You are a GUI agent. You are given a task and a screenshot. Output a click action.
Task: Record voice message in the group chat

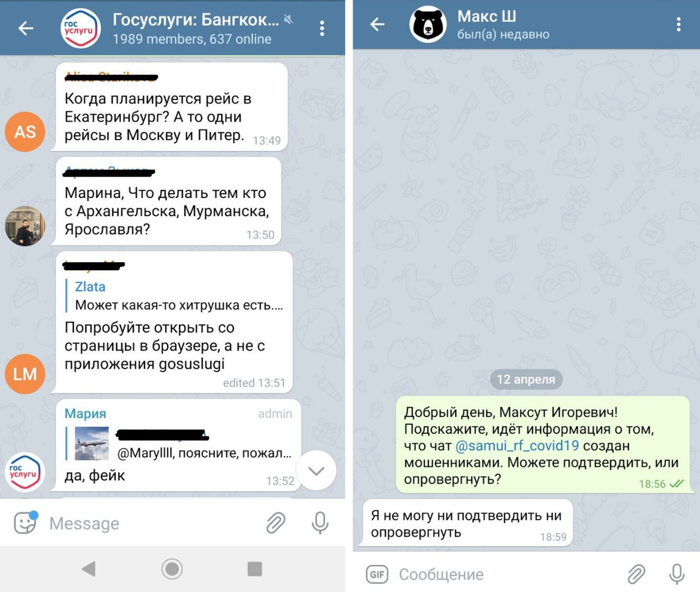pos(320,523)
